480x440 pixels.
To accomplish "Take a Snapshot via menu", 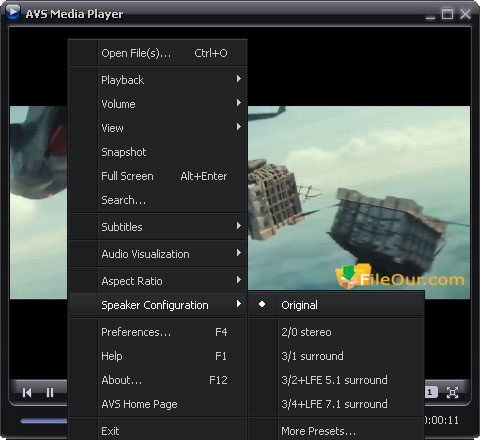I will click(x=158, y=152).
